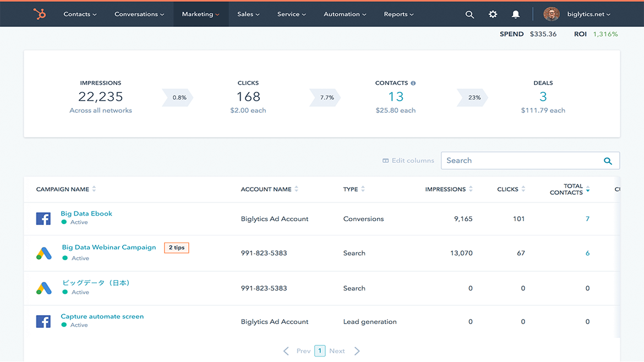Open the Big Data Ebook campaign

86,213
